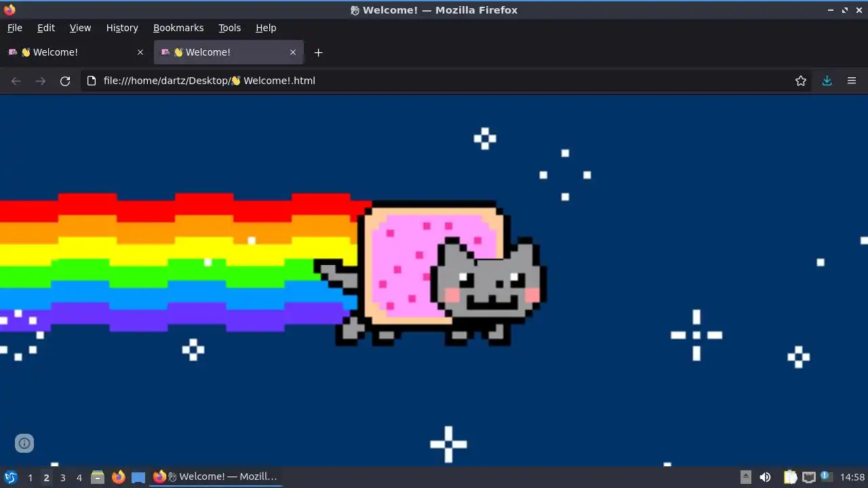Viewport: 868px width, 488px height.
Task: Open the History menu
Action: coord(122,28)
